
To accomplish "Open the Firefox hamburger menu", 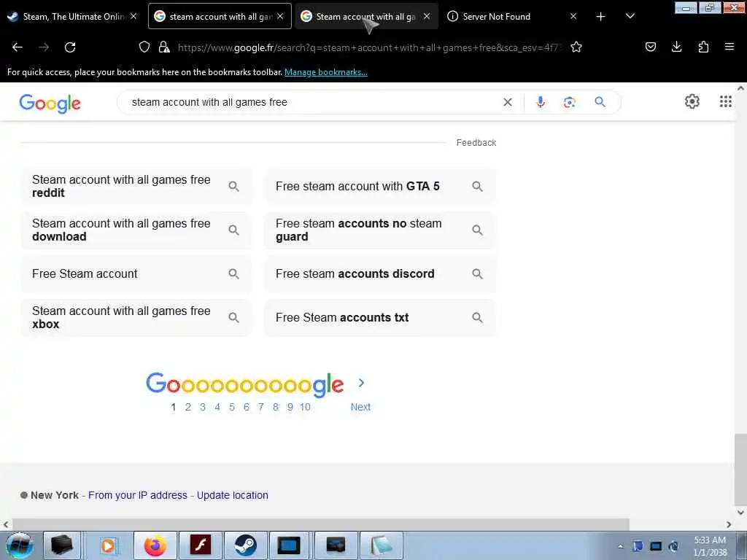I will [x=729, y=47].
